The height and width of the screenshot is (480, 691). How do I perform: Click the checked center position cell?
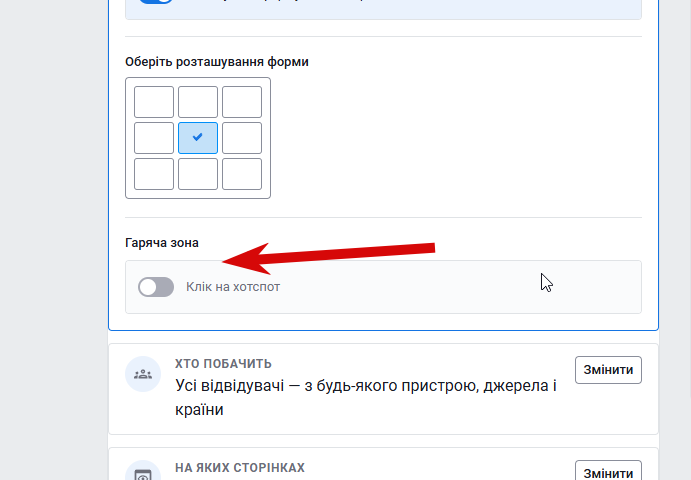198,138
